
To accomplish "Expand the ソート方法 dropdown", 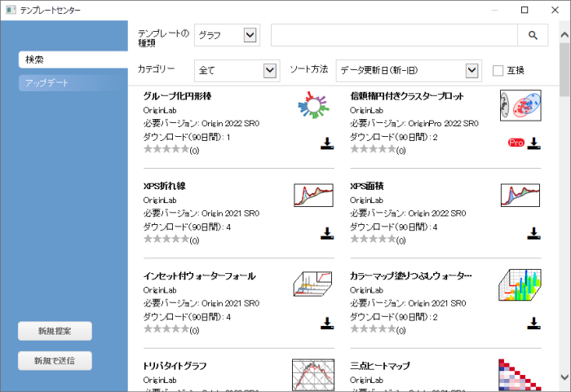I will 472,70.
